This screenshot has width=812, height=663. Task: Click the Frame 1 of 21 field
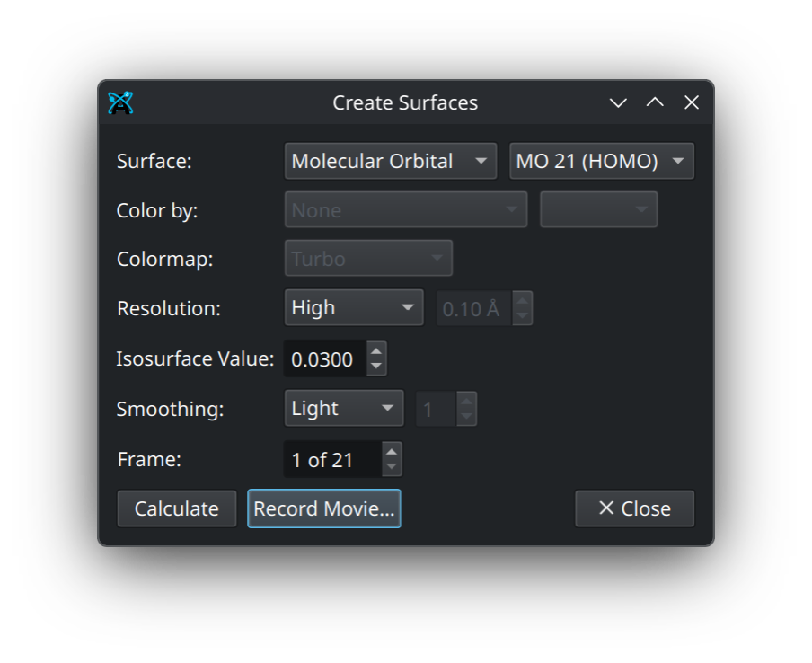click(331, 460)
